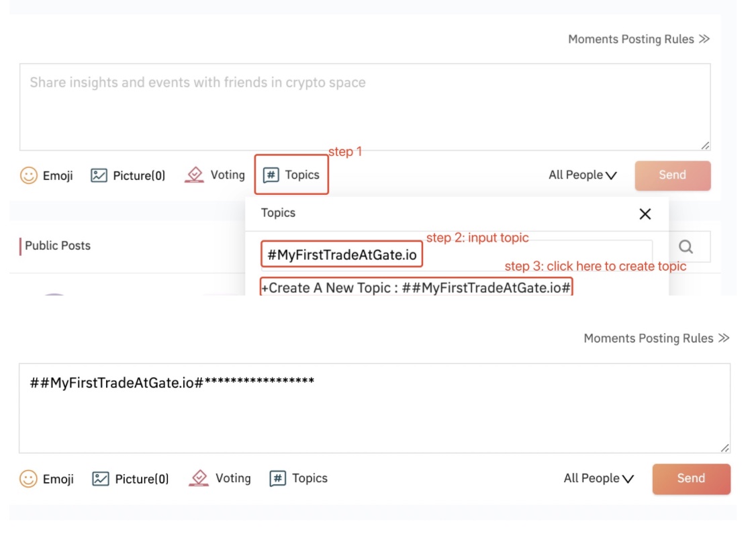756x540 pixels.
Task: Click Emoji icon under the empty composer
Action: coord(29,176)
